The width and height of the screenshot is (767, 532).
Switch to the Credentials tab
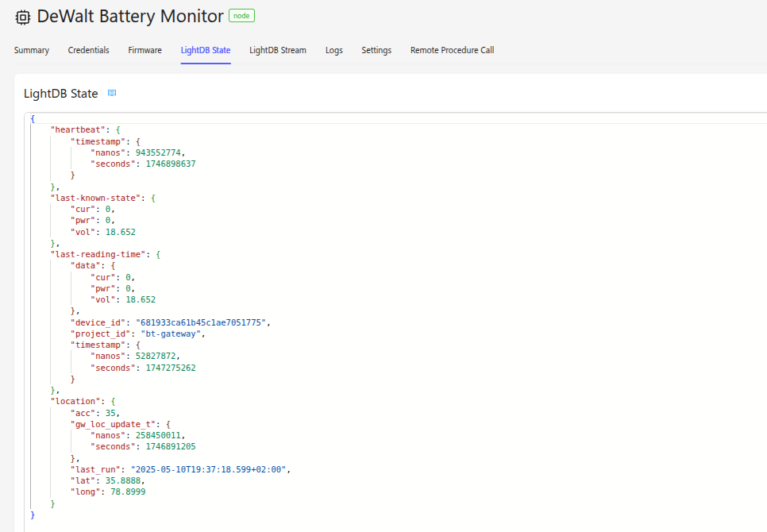[89, 50]
